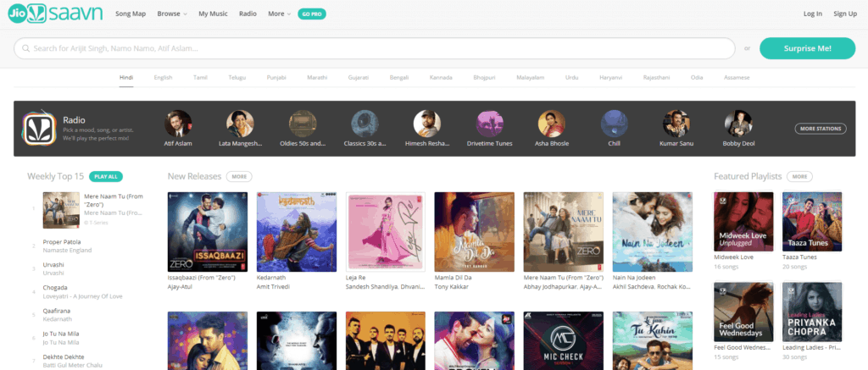Select the Hindi language tab
868x370 pixels.
pyautogui.click(x=126, y=77)
